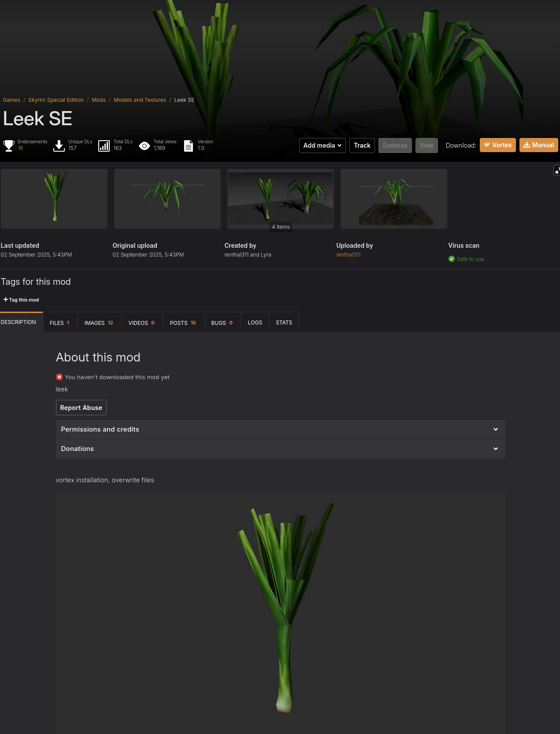Image resolution: width=560 pixels, height=734 pixels.
Task: Click the Unique DLs download icon
Action: [59, 145]
